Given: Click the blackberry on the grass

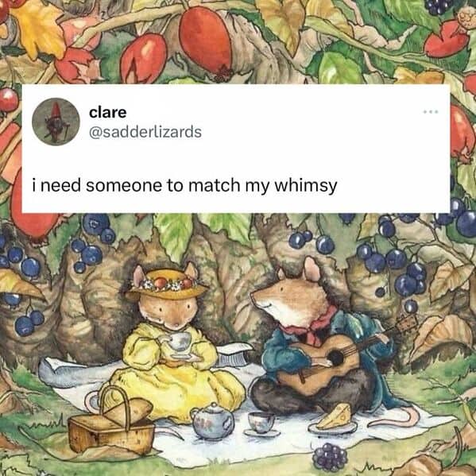Looking at the screenshot, I should 330,457.
